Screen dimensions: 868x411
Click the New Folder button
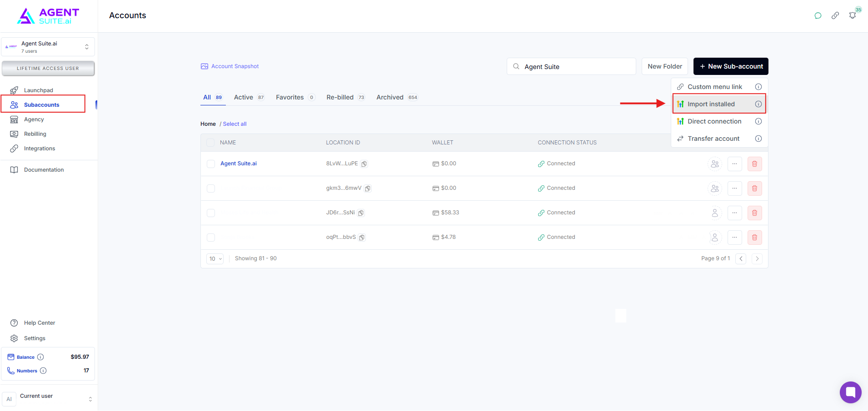click(665, 66)
